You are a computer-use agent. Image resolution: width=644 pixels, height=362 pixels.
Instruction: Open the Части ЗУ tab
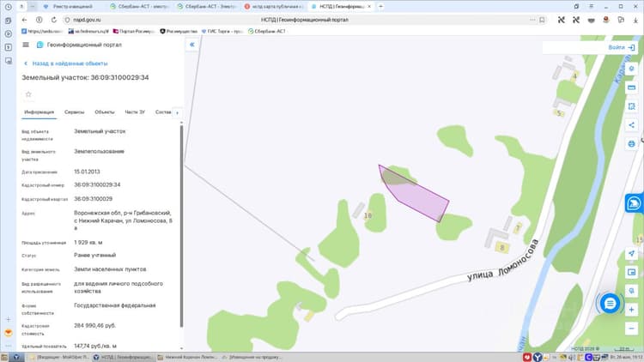[x=135, y=112]
